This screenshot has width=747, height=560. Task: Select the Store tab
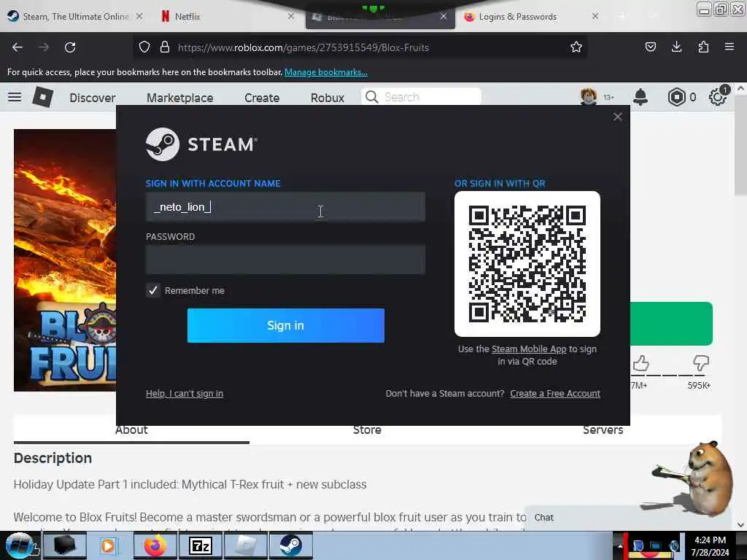coord(367,429)
